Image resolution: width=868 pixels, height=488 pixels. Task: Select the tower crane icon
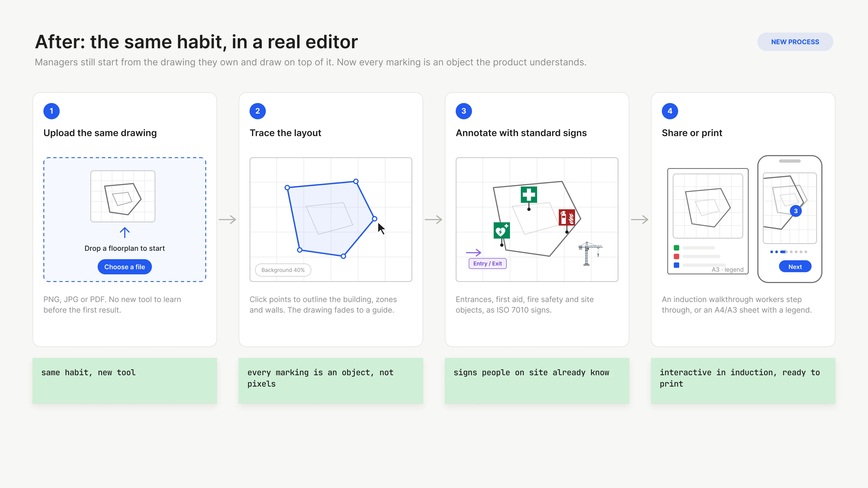(590, 253)
